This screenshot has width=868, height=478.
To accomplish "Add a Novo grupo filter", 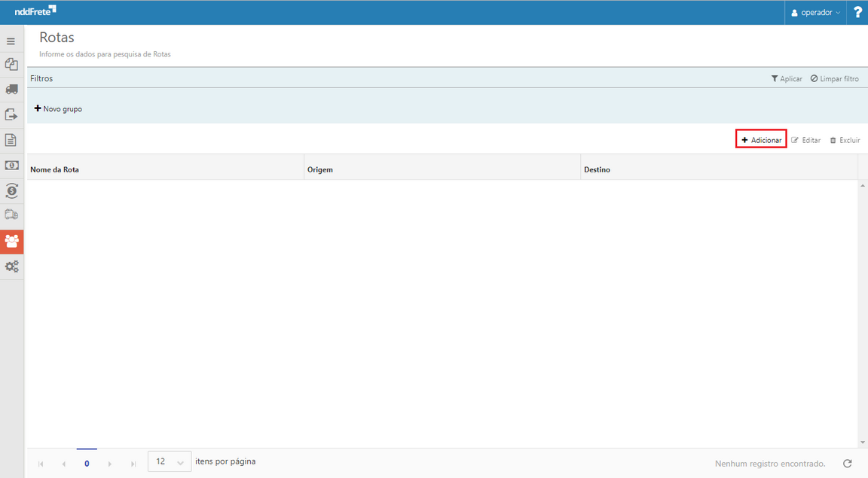I will coord(58,109).
